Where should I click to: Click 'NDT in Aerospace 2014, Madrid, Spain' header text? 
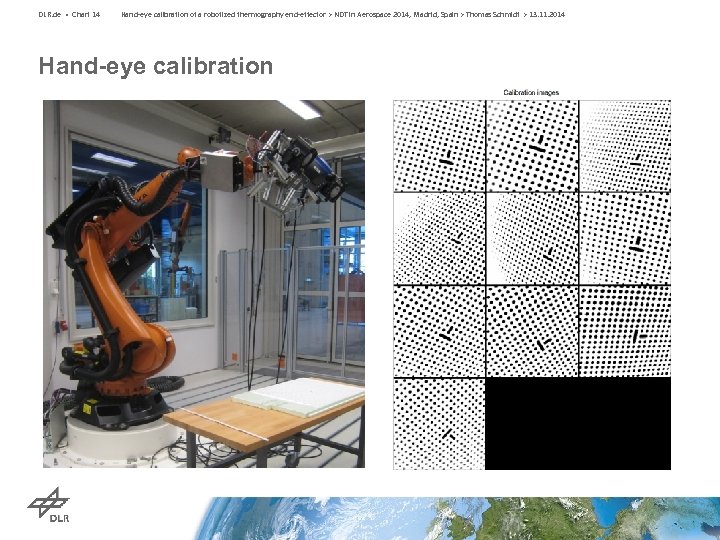coord(396,15)
